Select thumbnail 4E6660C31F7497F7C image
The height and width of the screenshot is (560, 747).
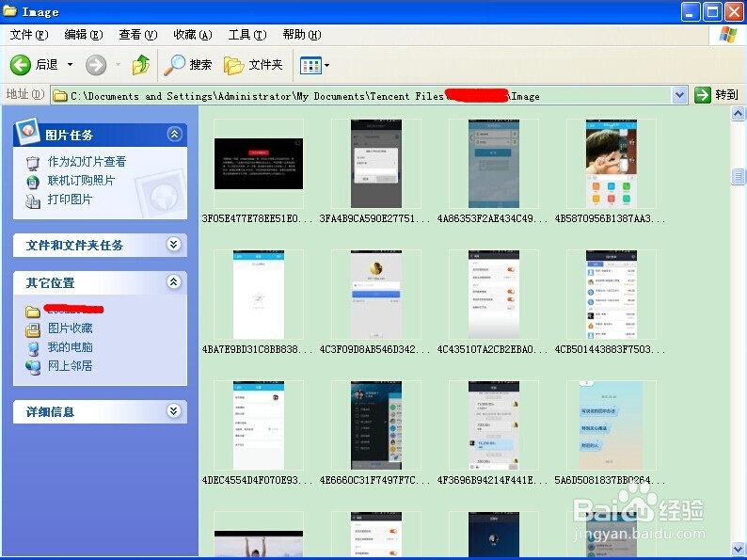(x=376, y=425)
